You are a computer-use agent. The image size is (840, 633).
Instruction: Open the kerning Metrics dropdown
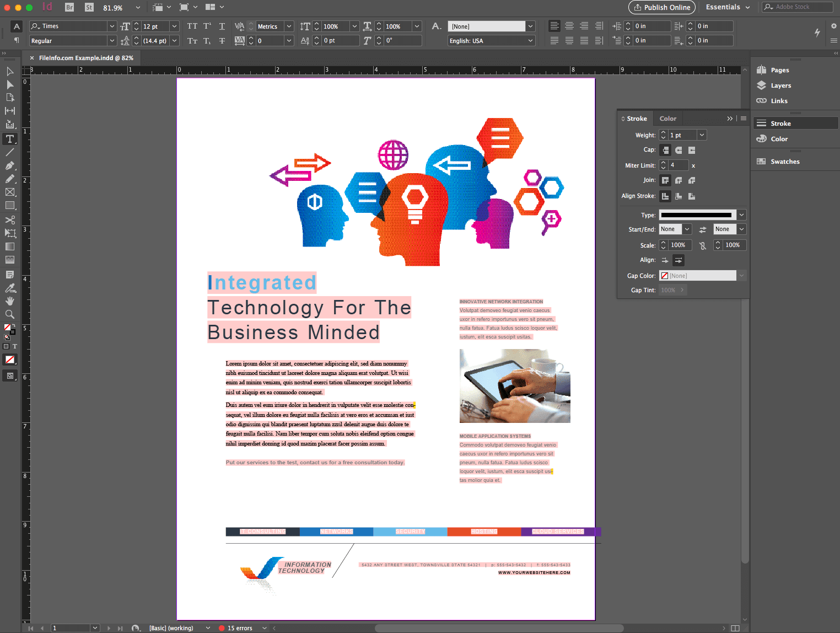[x=289, y=26]
